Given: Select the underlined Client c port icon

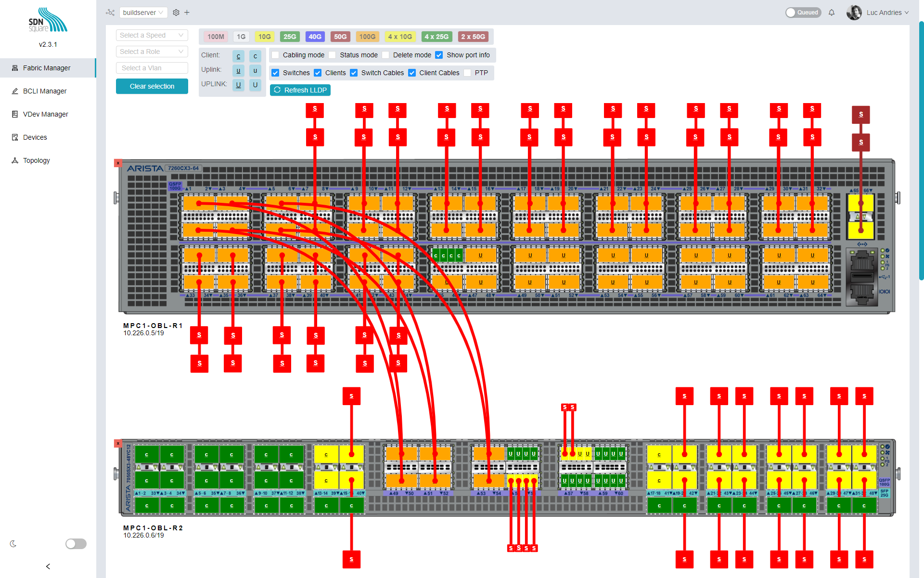Looking at the screenshot, I should click(238, 56).
